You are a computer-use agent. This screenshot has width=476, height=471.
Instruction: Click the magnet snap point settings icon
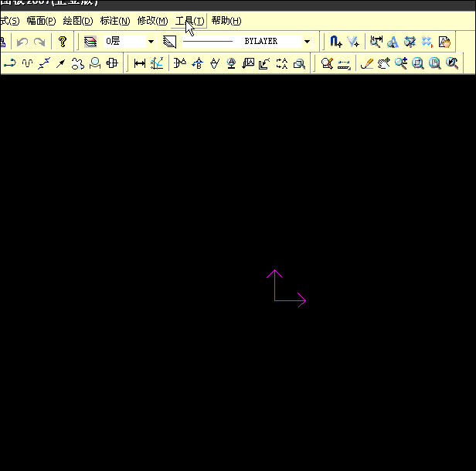point(335,42)
